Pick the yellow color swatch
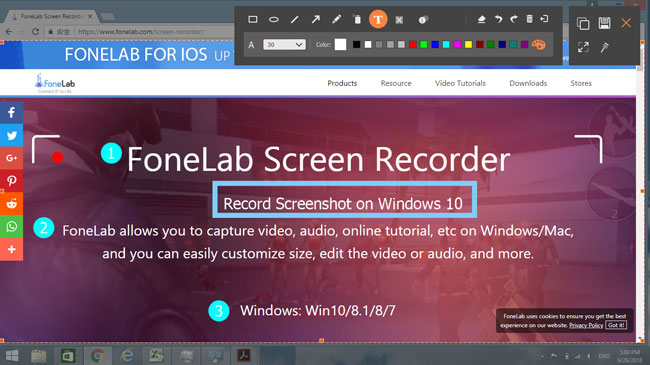 [x=468, y=44]
